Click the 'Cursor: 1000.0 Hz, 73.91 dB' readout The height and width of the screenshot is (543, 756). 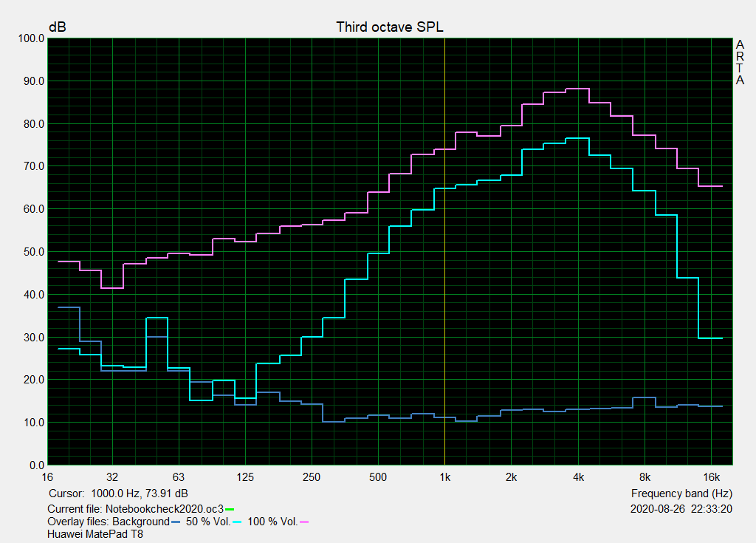click(x=118, y=494)
